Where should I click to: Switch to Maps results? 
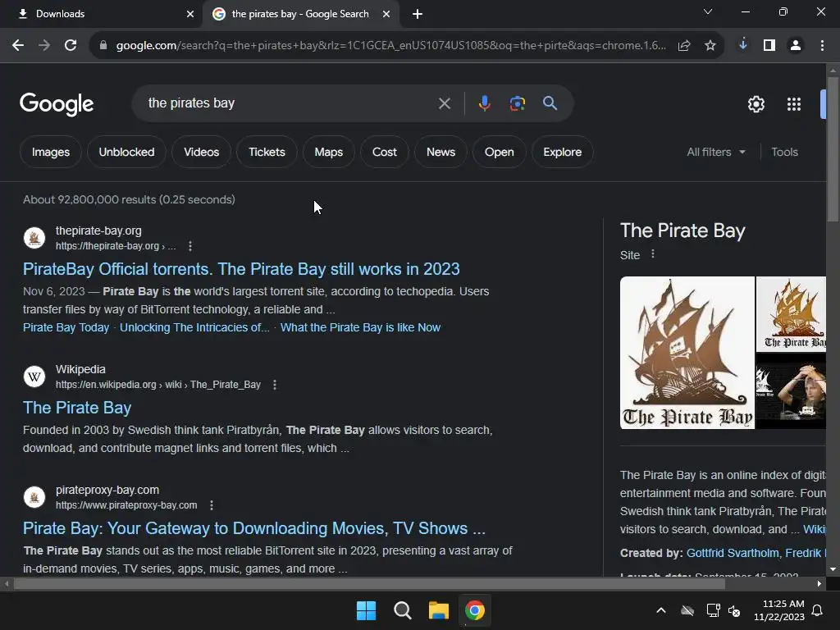click(328, 152)
